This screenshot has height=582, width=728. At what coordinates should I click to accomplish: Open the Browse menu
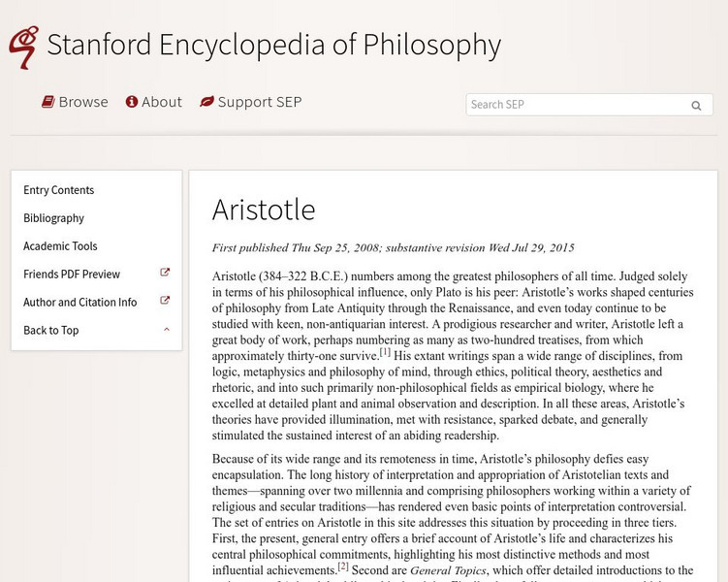tap(82, 102)
